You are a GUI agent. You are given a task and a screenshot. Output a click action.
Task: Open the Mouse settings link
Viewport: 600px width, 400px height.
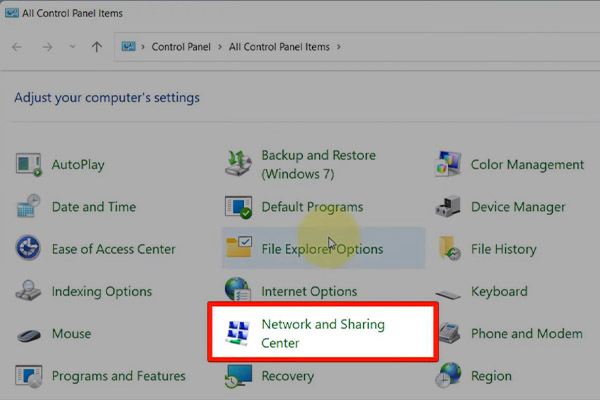tap(72, 334)
